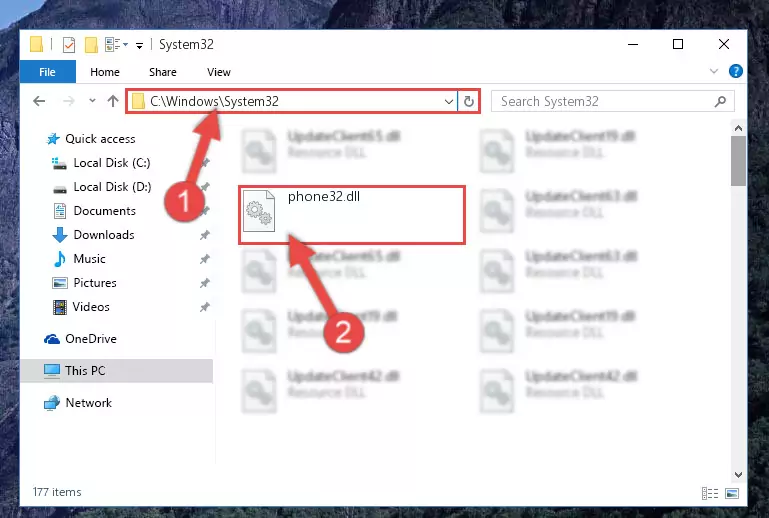This screenshot has width=769, height=518.
Task: Open Help with the question mark icon
Action: point(735,71)
